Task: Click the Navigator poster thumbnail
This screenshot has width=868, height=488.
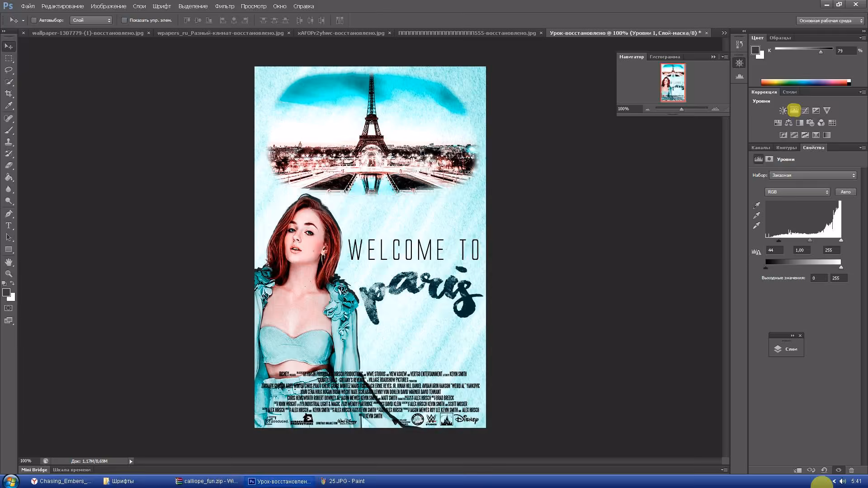Action: (673, 83)
